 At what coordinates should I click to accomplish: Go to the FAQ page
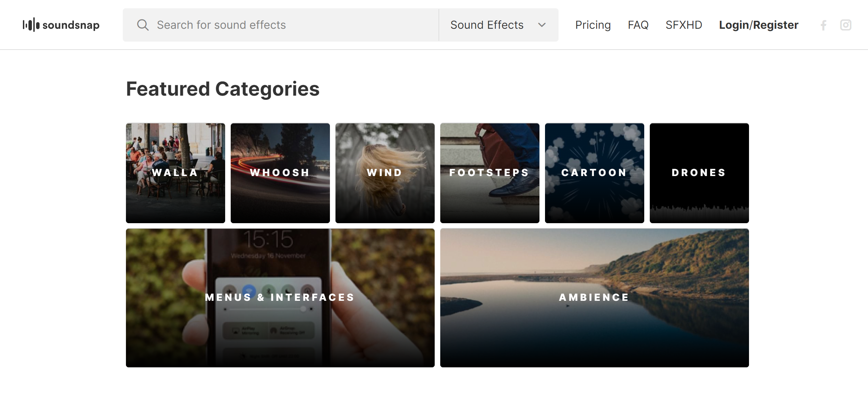tap(638, 25)
